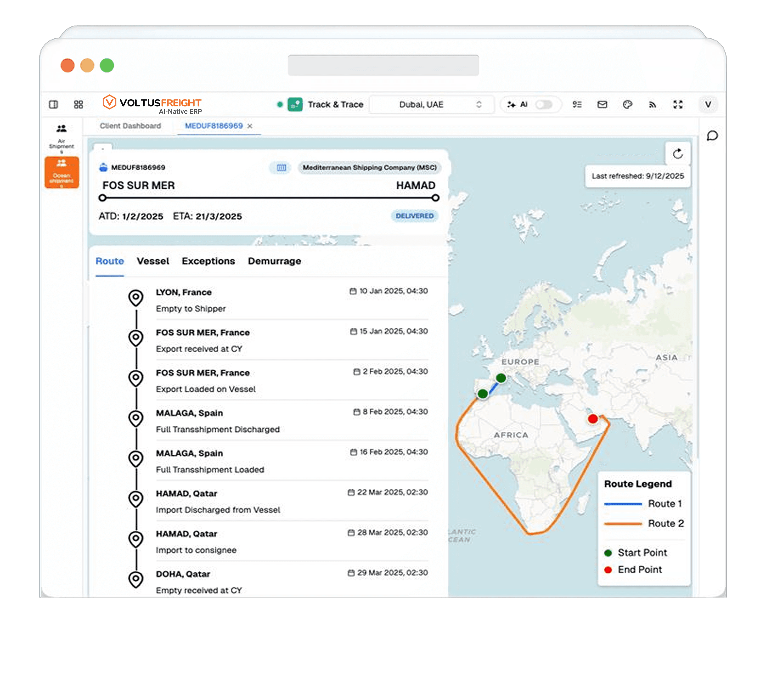Open the apps grid icon
Viewport: 766px width, 700px height.
pos(78,105)
